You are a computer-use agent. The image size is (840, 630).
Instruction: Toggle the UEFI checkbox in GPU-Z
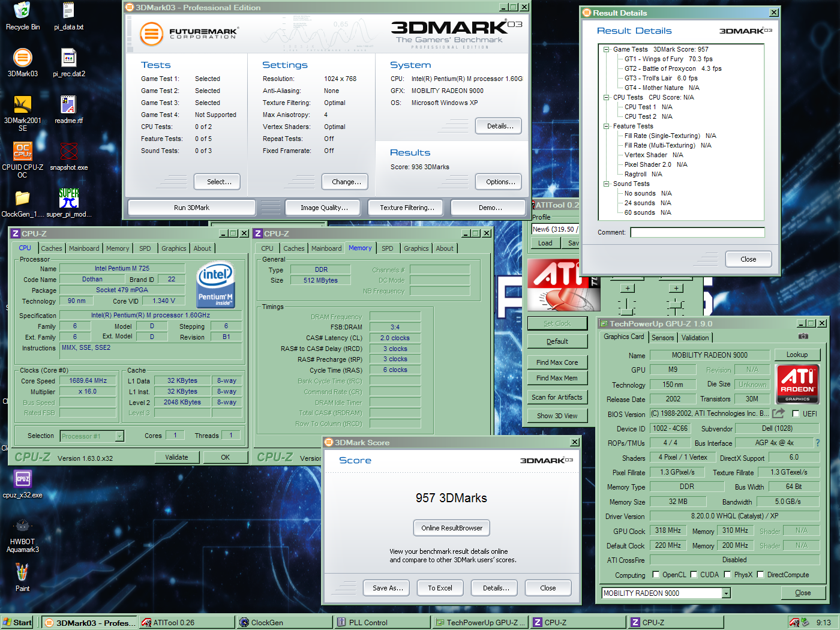[x=796, y=413]
